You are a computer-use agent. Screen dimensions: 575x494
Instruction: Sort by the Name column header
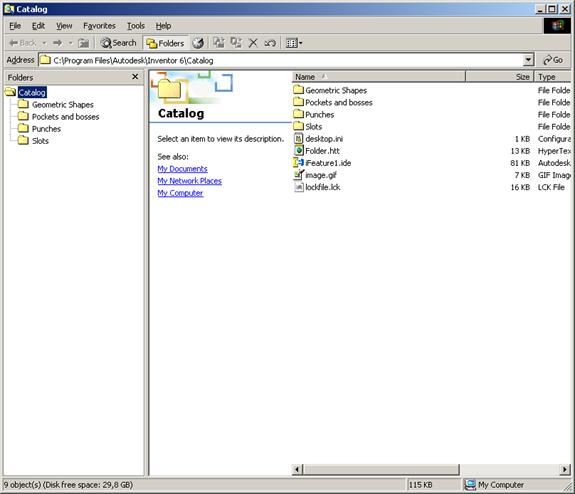(x=379, y=77)
